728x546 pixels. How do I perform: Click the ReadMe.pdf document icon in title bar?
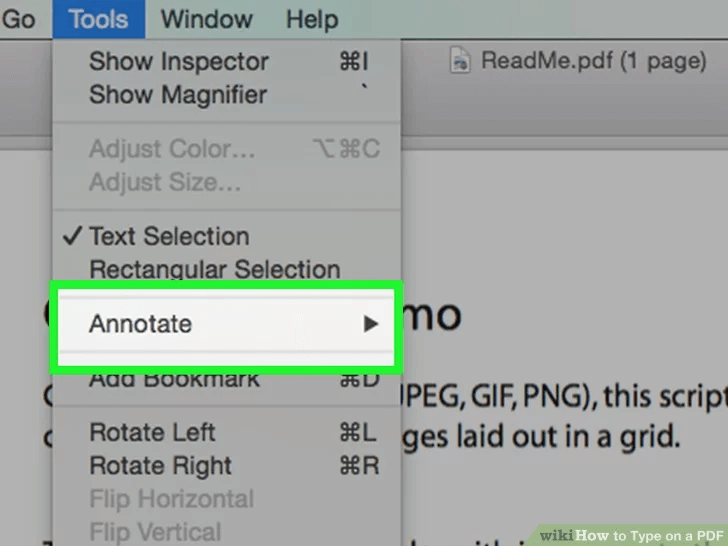tap(460, 60)
